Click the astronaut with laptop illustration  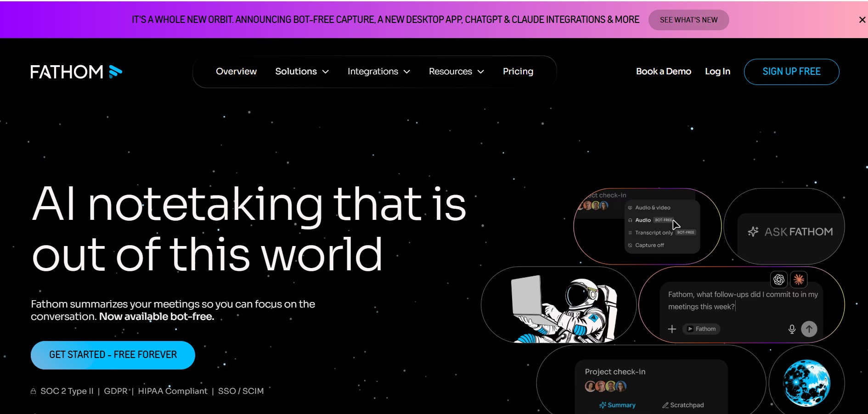564,309
